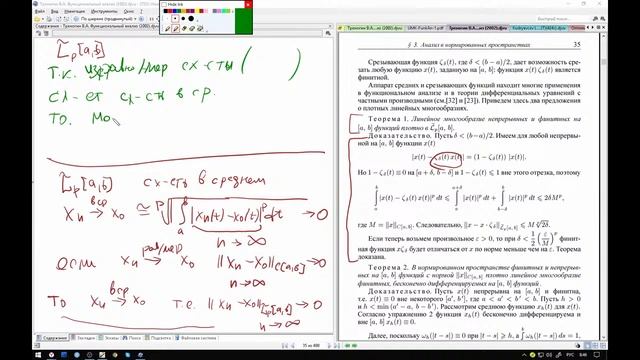Open the Навигация menu
This screenshot has height=360, width=640.
(75, 11)
